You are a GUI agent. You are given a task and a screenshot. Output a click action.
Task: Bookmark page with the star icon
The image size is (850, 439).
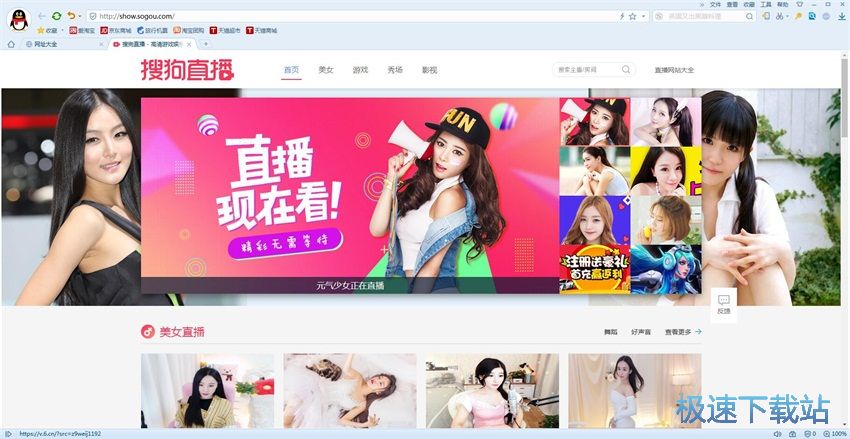(x=632, y=16)
